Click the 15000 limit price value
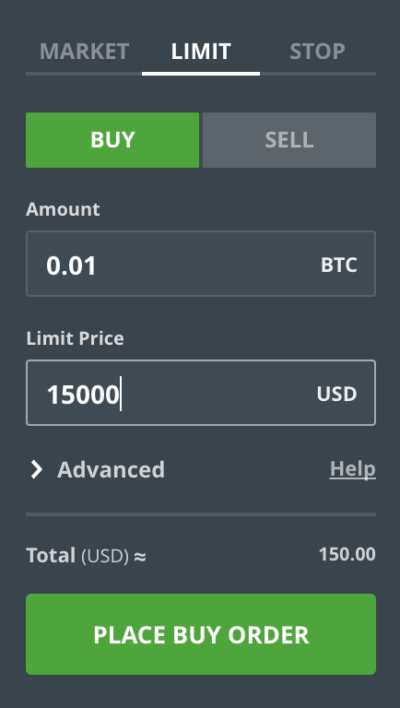Viewport: 400px width, 708px height. (83, 395)
